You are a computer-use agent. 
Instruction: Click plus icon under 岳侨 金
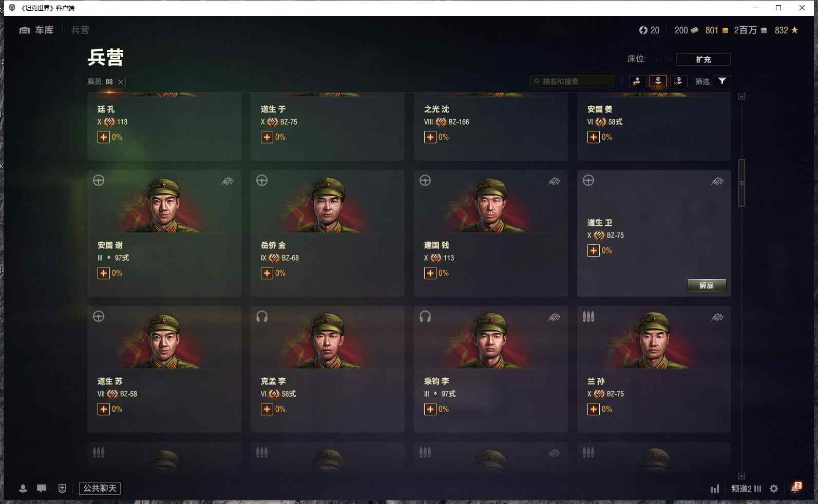pyautogui.click(x=267, y=273)
